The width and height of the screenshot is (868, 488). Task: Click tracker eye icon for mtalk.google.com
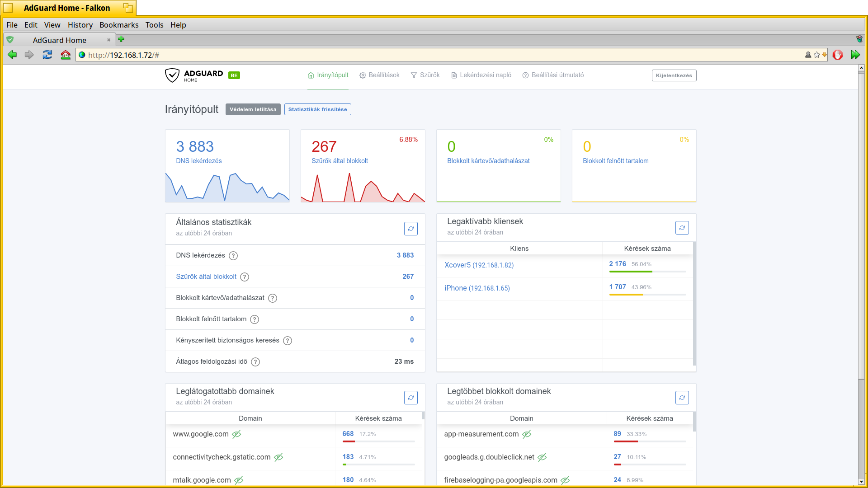tap(239, 480)
